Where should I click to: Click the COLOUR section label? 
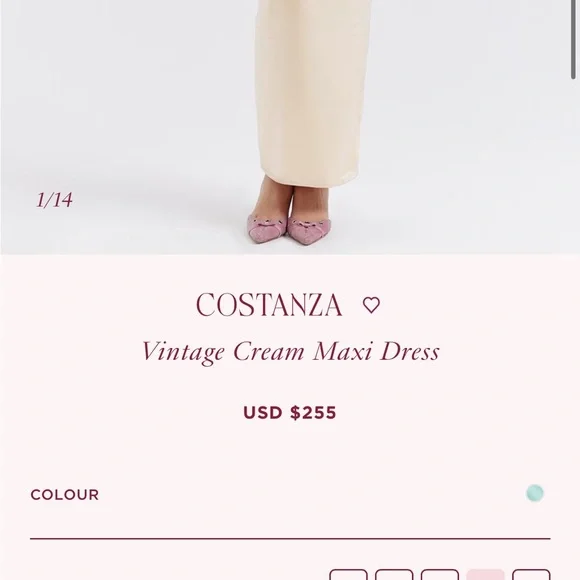coord(65,495)
